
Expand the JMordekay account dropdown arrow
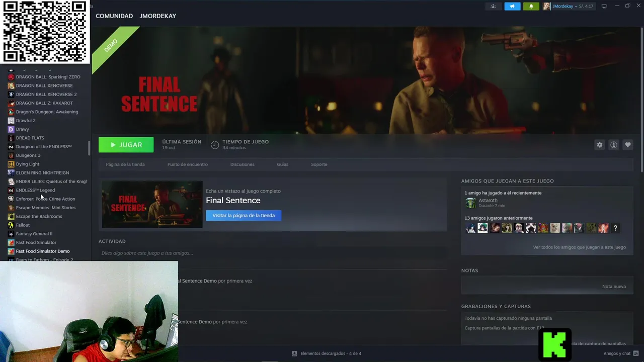point(576,7)
